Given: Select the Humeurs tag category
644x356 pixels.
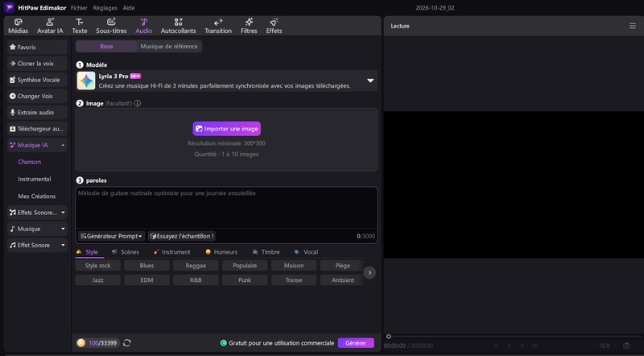Looking at the screenshot, I should click(x=221, y=252).
